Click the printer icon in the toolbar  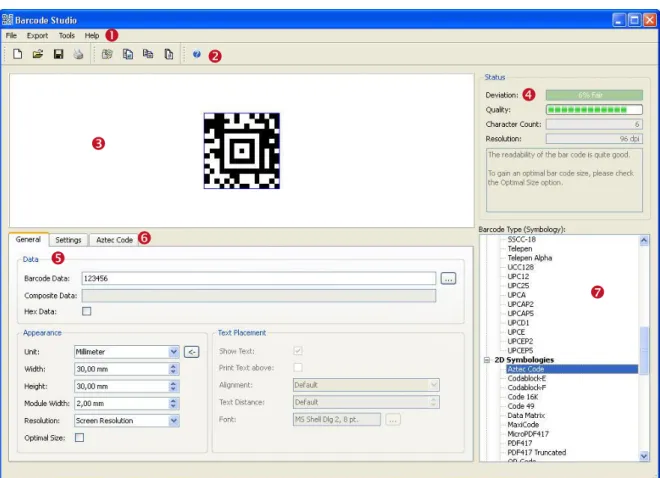tap(78, 54)
